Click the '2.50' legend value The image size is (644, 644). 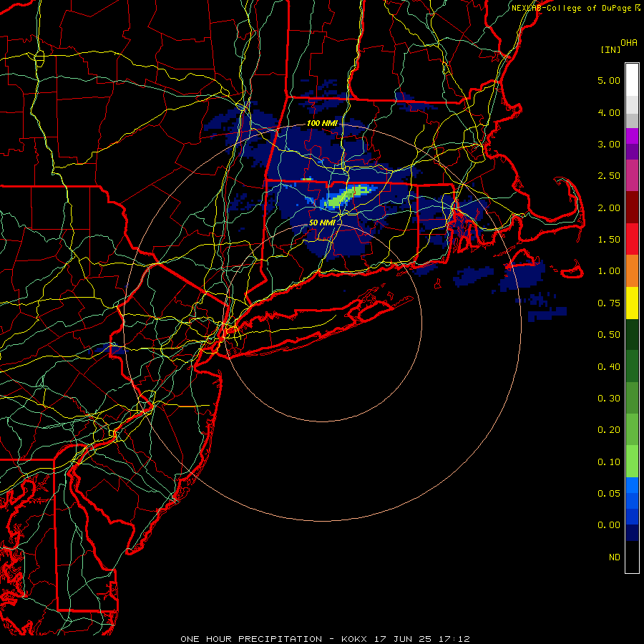point(609,175)
